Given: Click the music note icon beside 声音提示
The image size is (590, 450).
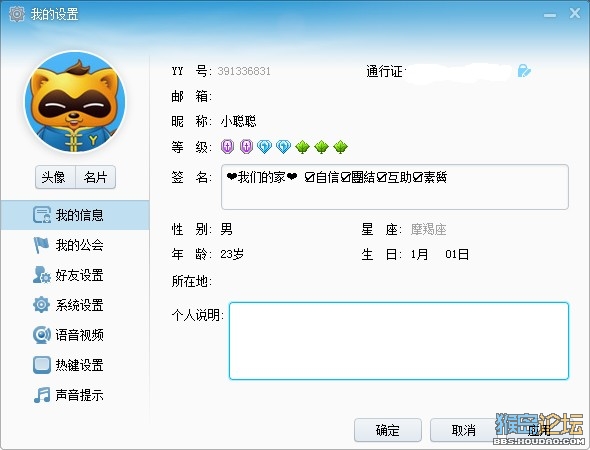Looking at the screenshot, I should click(41, 395).
